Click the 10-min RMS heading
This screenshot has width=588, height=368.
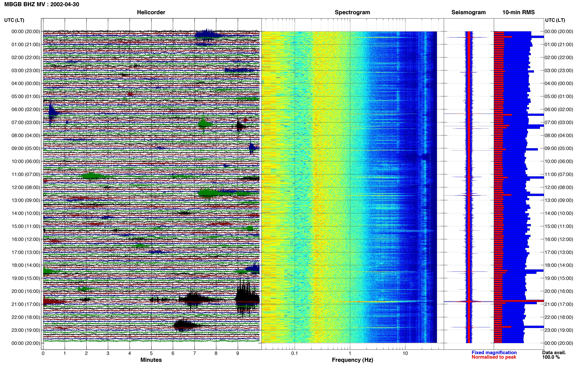click(518, 12)
